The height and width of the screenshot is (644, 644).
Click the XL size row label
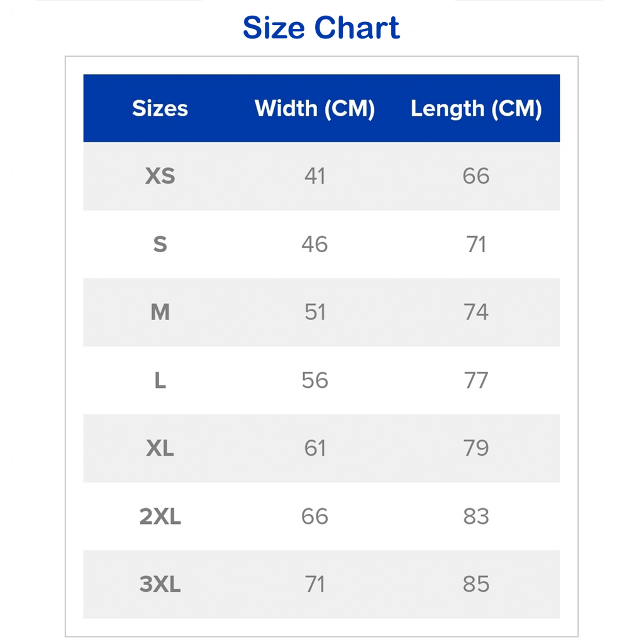tap(160, 448)
